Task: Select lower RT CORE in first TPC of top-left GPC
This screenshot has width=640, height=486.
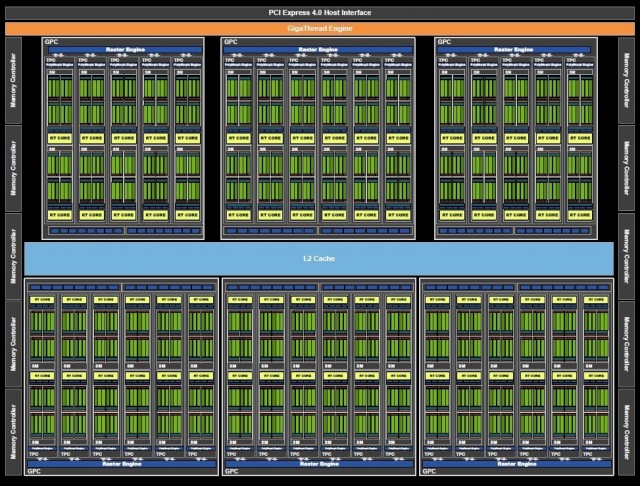Action: click(x=60, y=215)
